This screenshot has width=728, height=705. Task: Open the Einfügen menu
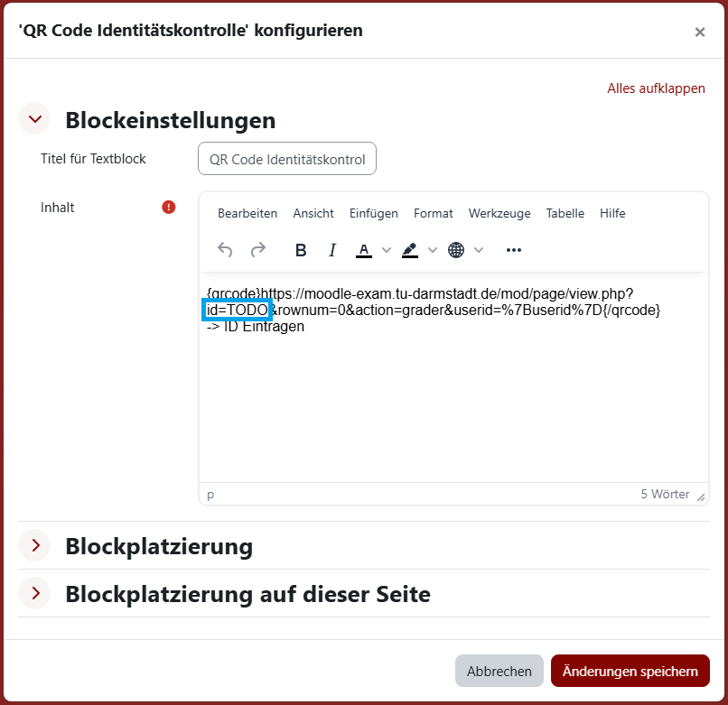click(374, 213)
